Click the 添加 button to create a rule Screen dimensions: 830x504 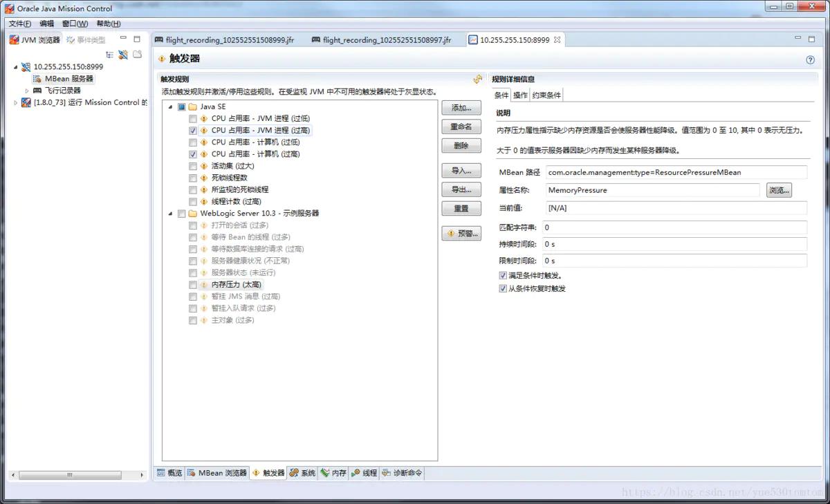(x=461, y=107)
